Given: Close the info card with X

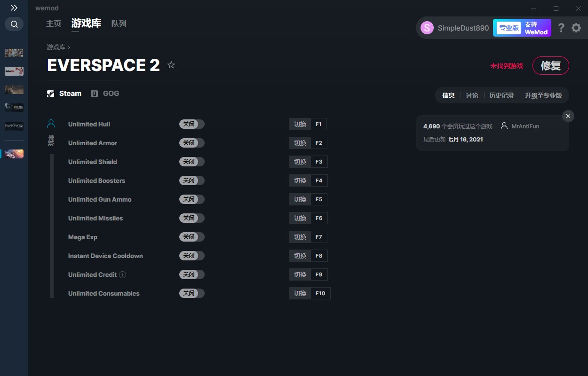Looking at the screenshot, I should [568, 116].
